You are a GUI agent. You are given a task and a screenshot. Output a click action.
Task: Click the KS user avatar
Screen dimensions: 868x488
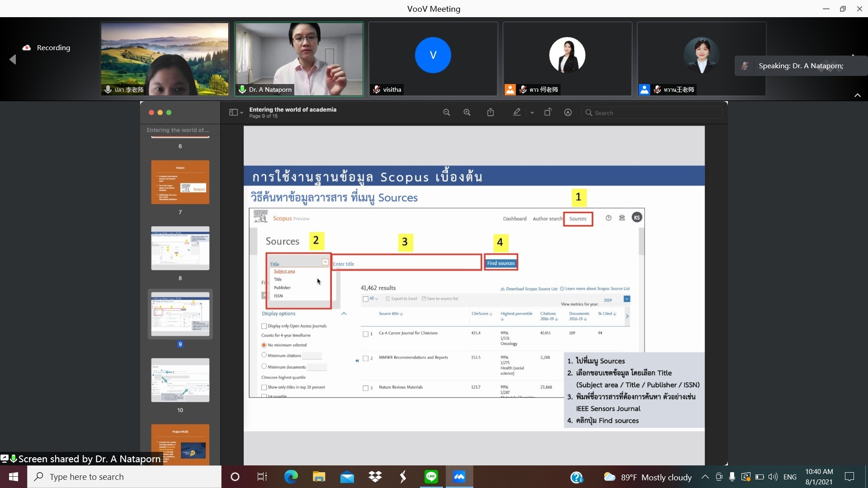click(x=637, y=218)
